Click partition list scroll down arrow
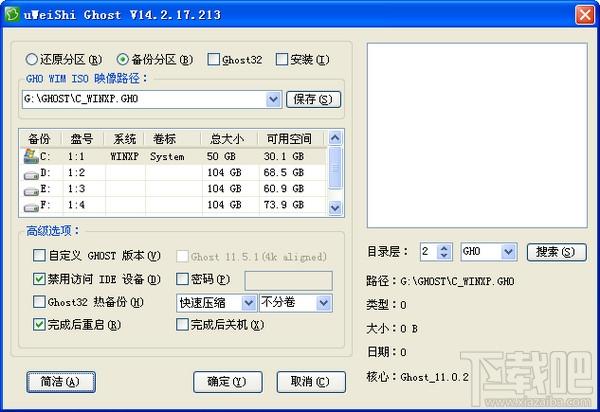This screenshot has height=412, width=600. click(x=335, y=208)
